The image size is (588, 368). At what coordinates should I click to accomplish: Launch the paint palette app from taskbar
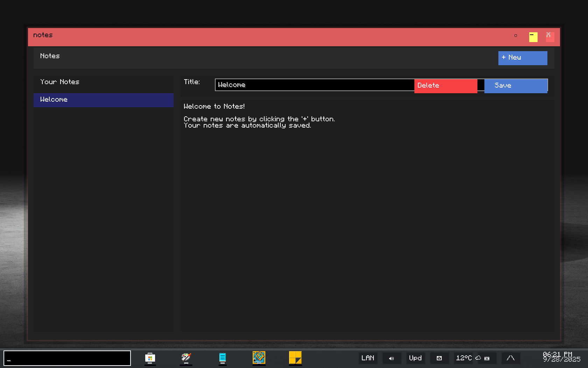pos(186,358)
